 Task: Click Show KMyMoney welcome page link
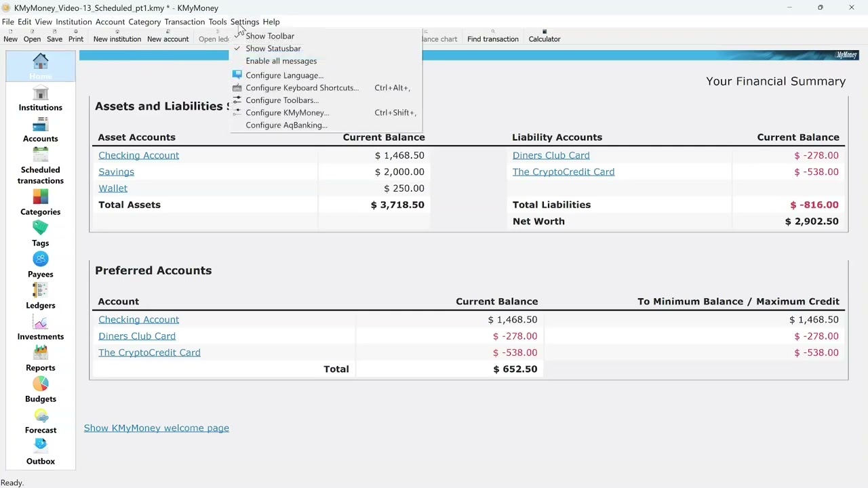157,428
